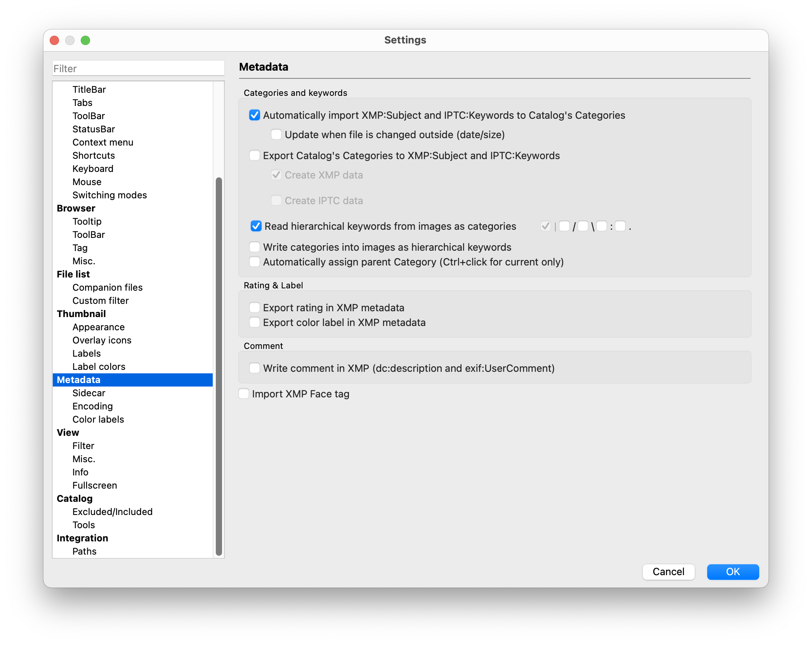Open Shortcuts settings page
This screenshot has width=812, height=645.
tap(94, 156)
